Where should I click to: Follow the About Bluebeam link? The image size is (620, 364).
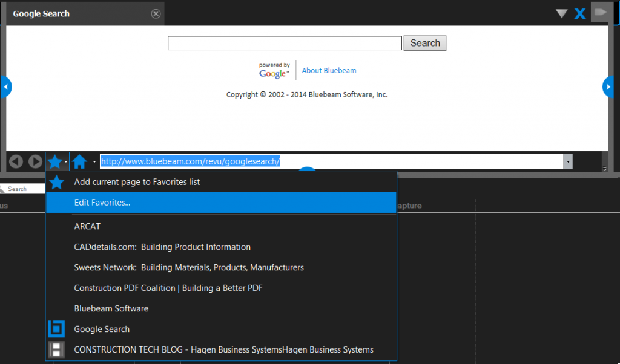click(329, 71)
